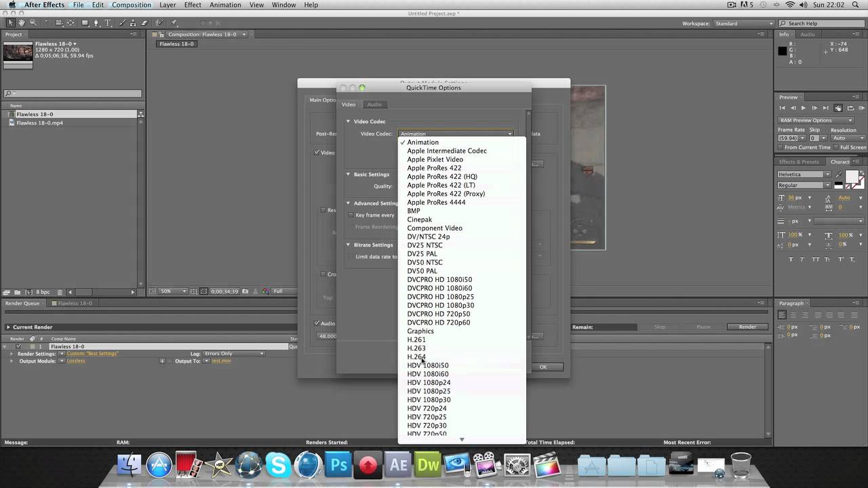This screenshot has width=868, height=488.
Task: Click the Faux Bold button in Character panel
Action: (791, 260)
